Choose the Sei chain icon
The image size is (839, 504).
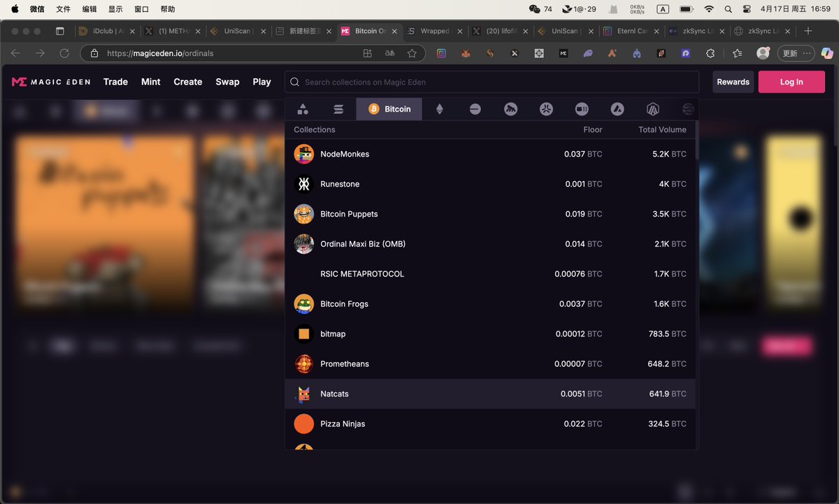coord(688,109)
